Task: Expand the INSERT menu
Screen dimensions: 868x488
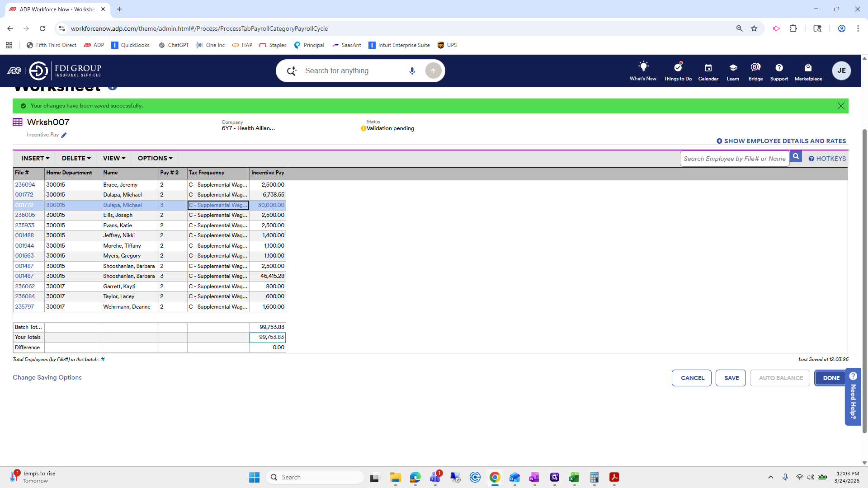Action: 35,158
